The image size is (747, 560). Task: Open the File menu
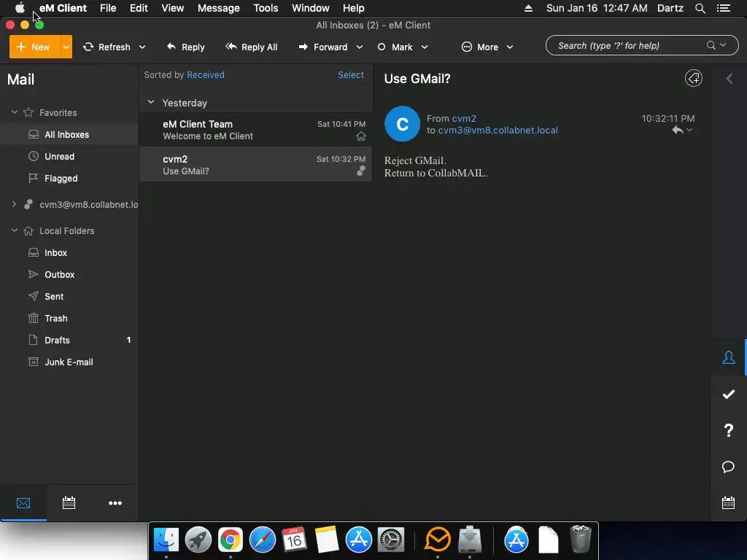108,8
